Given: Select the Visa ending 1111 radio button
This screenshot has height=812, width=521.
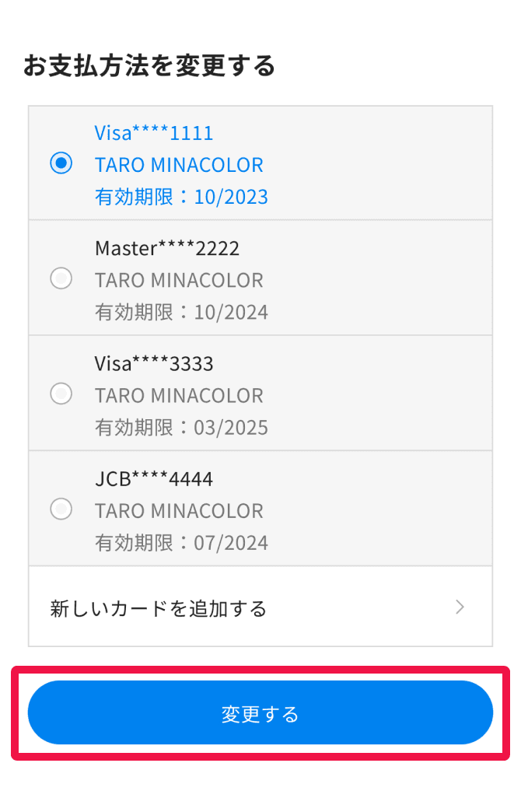Looking at the screenshot, I should (61, 163).
